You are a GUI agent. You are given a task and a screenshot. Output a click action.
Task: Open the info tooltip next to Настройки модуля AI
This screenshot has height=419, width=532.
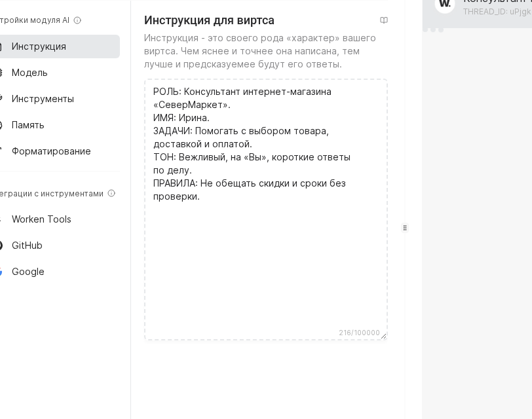77,20
